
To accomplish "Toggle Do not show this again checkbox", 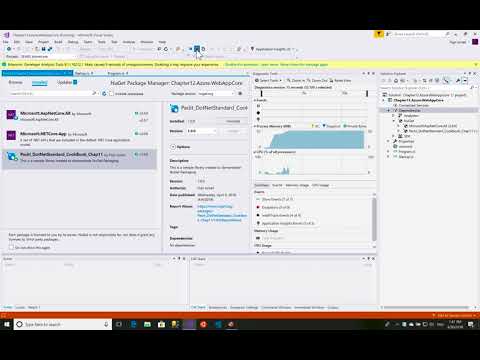I will pyautogui.click(x=11, y=247).
